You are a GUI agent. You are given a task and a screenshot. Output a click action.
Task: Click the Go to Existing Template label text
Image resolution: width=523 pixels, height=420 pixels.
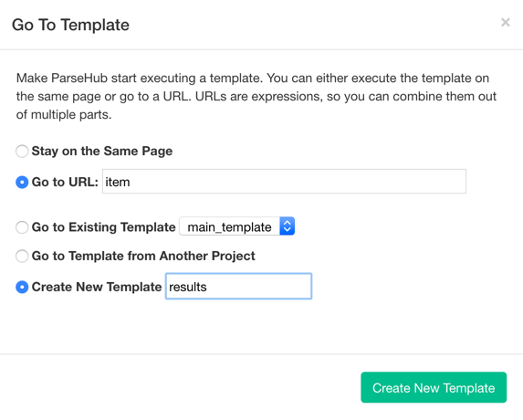(x=104, y=227)
